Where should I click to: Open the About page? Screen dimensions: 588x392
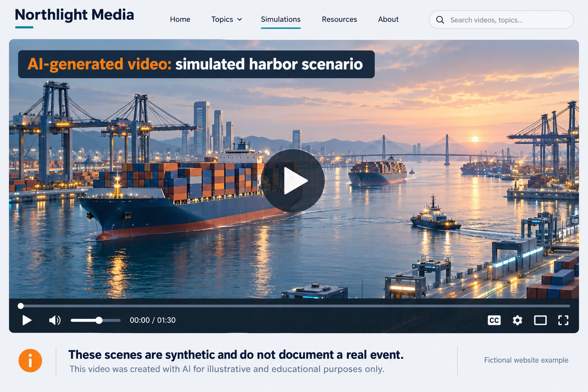[388, 19]
